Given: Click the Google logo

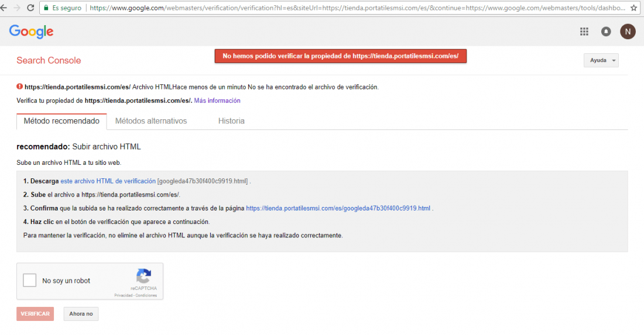Looking at the screenshot, I should pyautogui.click(x=31, y=32).
